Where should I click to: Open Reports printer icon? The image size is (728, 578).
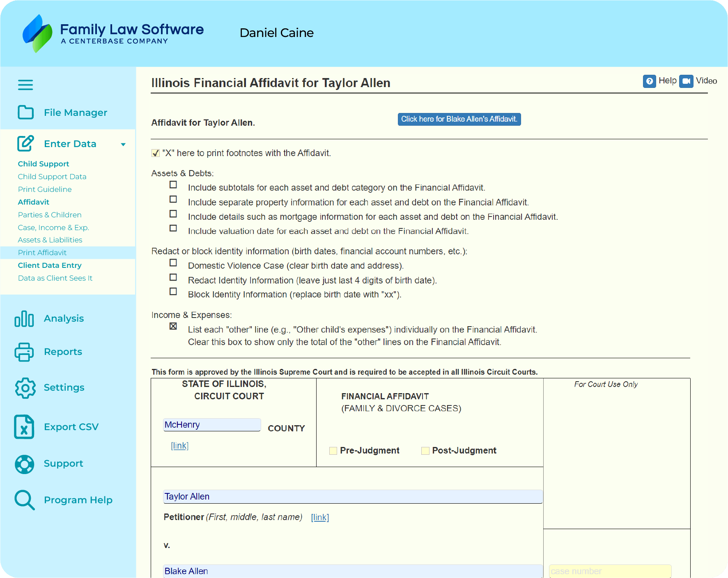24,352
